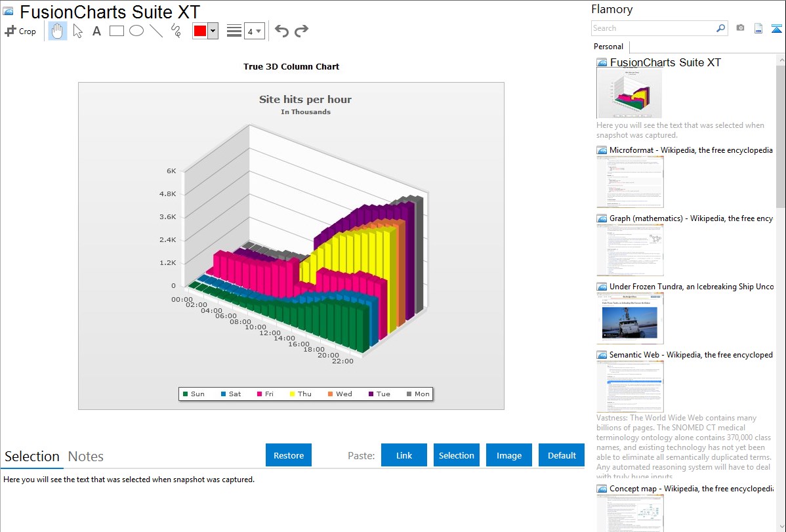The width and height of the screenshot is (786, 532).
Task: Switch to the Notes tab
Action: point(86,457)
